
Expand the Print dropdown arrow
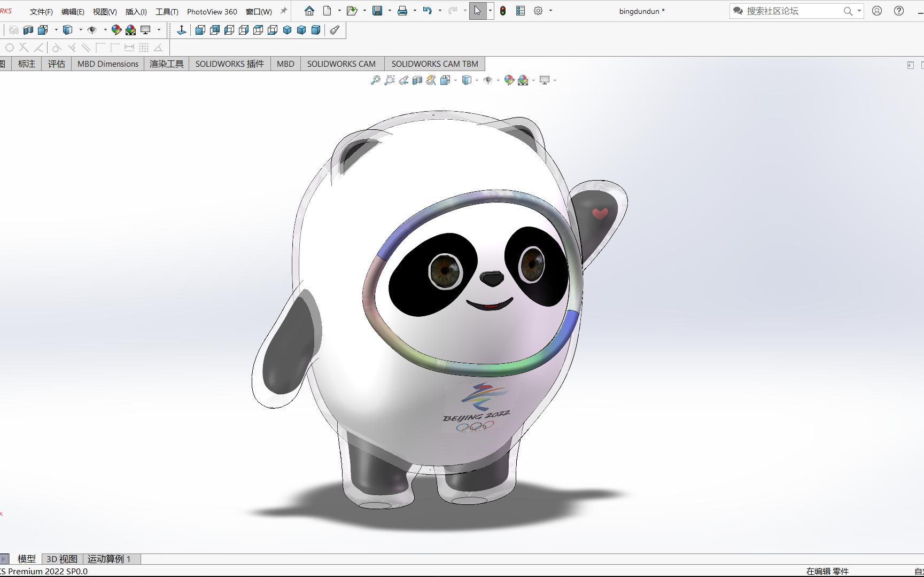415,11
